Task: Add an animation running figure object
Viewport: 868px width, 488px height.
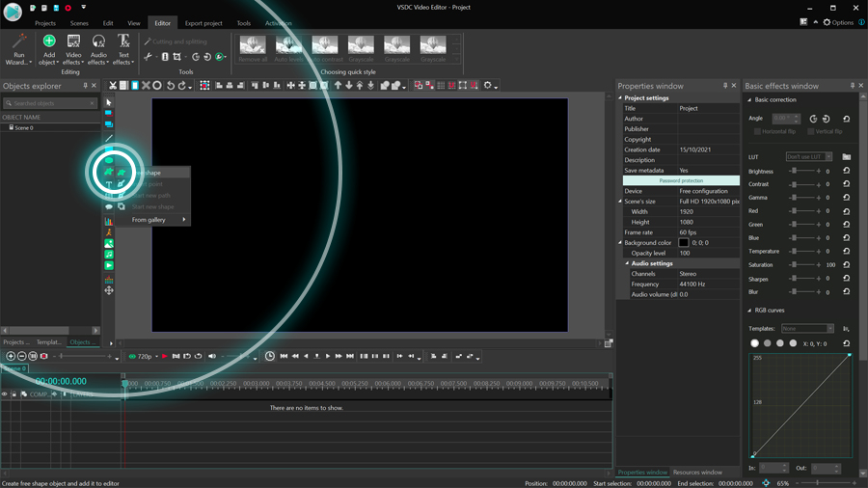Action: click(108, 232)
